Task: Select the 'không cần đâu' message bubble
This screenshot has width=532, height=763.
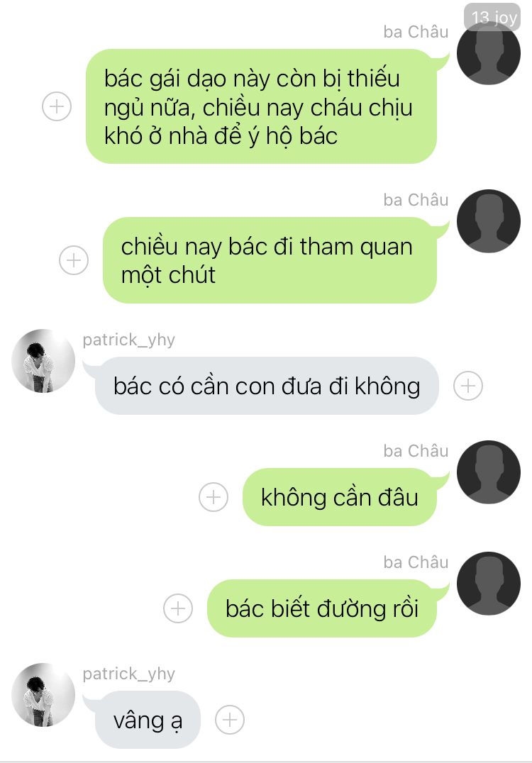Action: pos(340,497)
